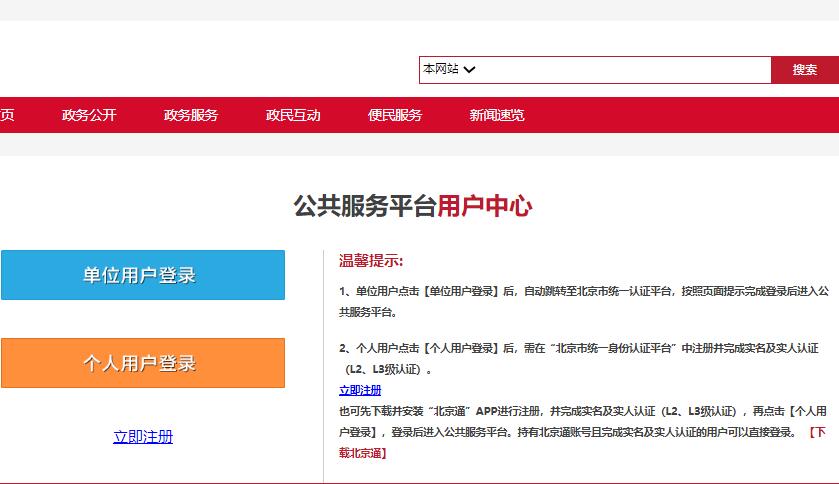Open the 立即注册 link inside 温馨提示 text
This screenshot has width=839, height=484.
[x=360, y=390]
